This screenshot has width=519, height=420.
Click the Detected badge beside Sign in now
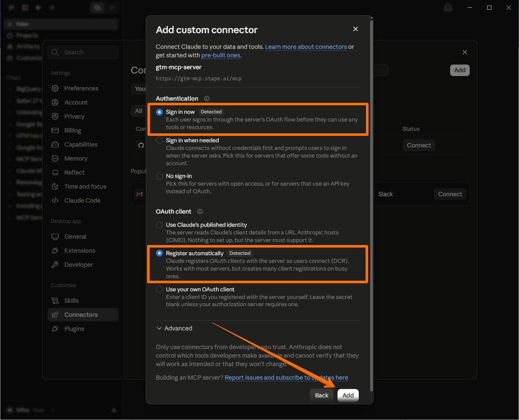click(211, 112)
